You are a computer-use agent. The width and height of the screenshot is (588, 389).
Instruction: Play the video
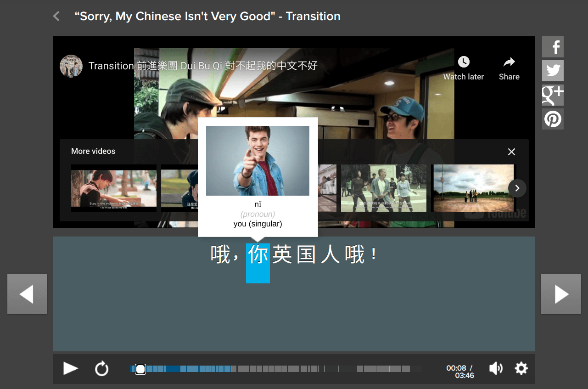(x=71, y=368)
